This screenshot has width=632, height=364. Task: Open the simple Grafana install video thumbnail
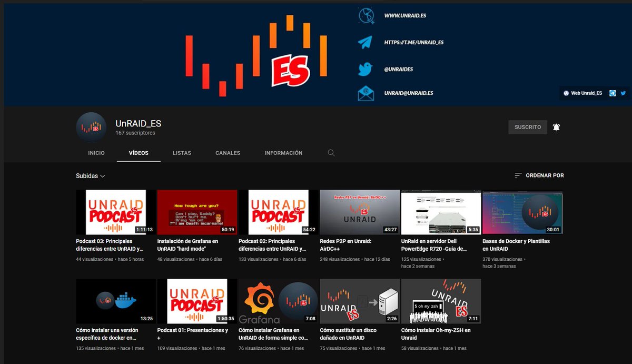click(x=279, y=301)
